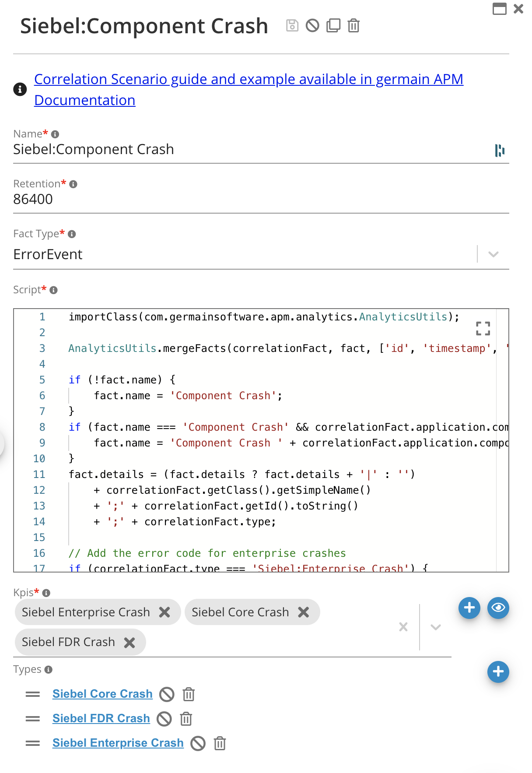Click the disable icon beside the title

pos(312,26)
